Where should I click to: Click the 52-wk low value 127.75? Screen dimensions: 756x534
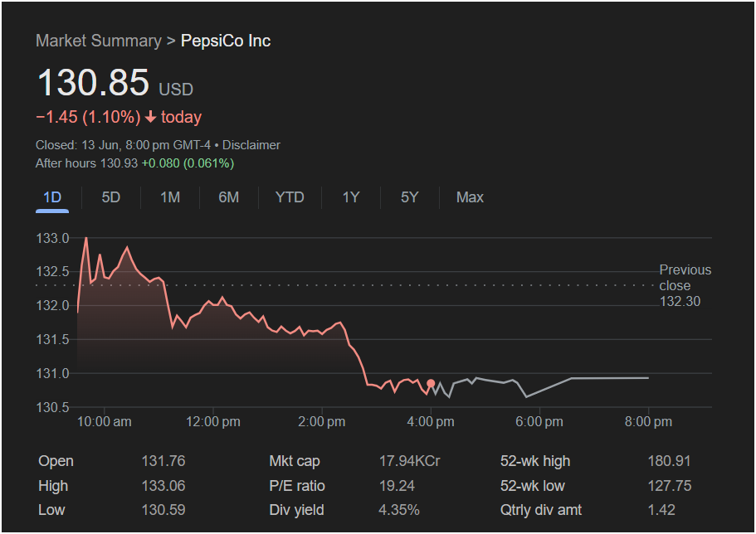(x=669, y=486)
